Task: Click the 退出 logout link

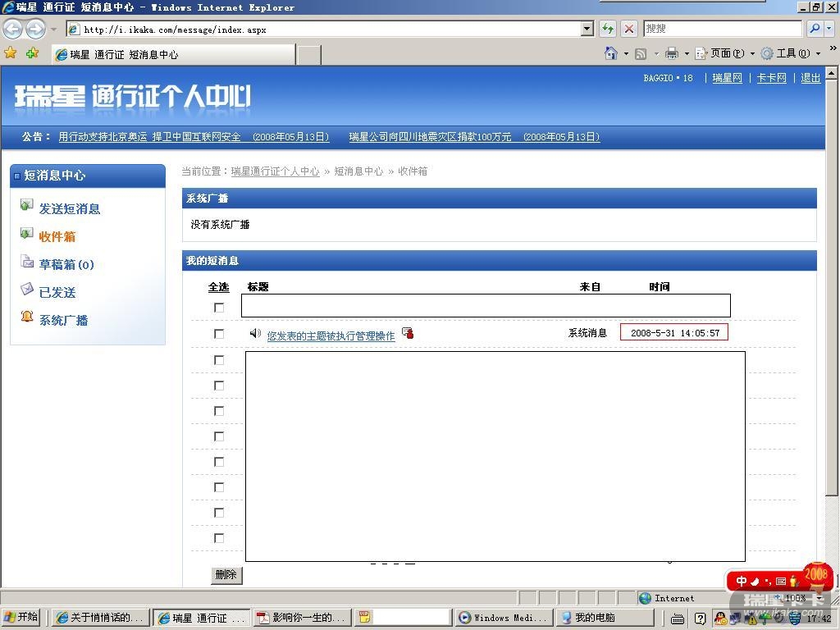Action: pyautogui.click(x=810, y=78)
